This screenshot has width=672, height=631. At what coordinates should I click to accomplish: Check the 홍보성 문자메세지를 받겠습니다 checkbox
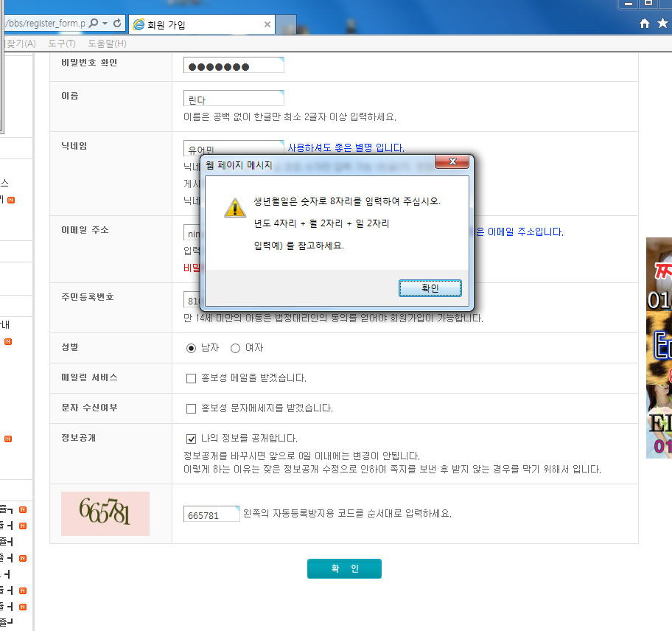[192, 408]
